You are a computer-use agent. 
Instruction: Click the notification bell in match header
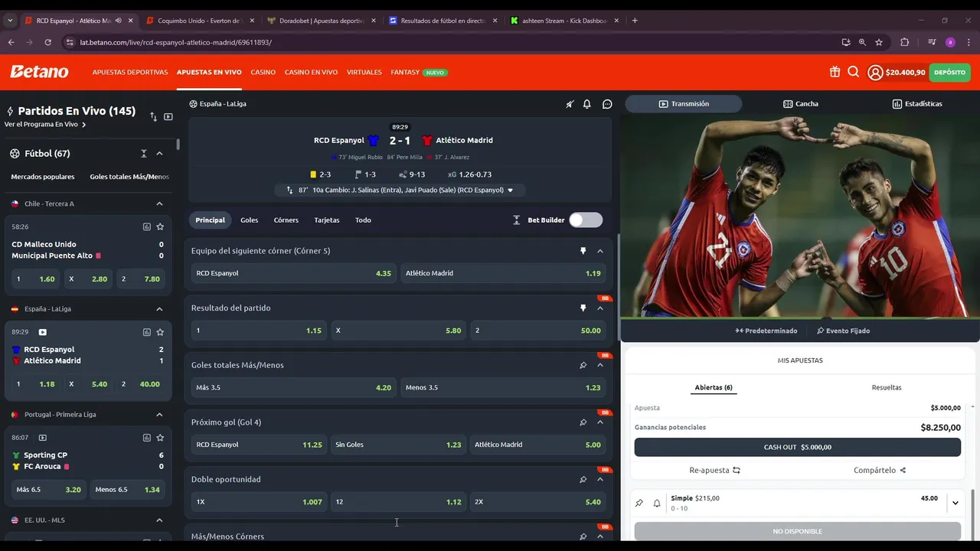pos(587,104)
